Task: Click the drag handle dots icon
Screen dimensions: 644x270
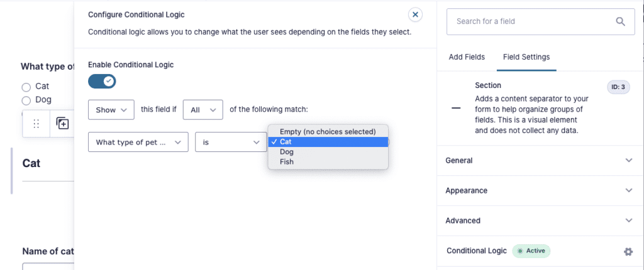Action: [x=36, y=123]
